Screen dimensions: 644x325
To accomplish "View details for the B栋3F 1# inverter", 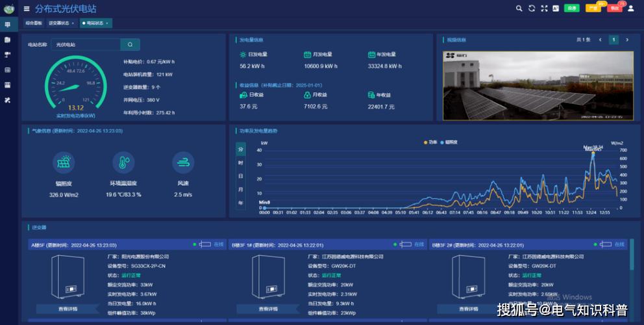I will click(x=268, y=309).
